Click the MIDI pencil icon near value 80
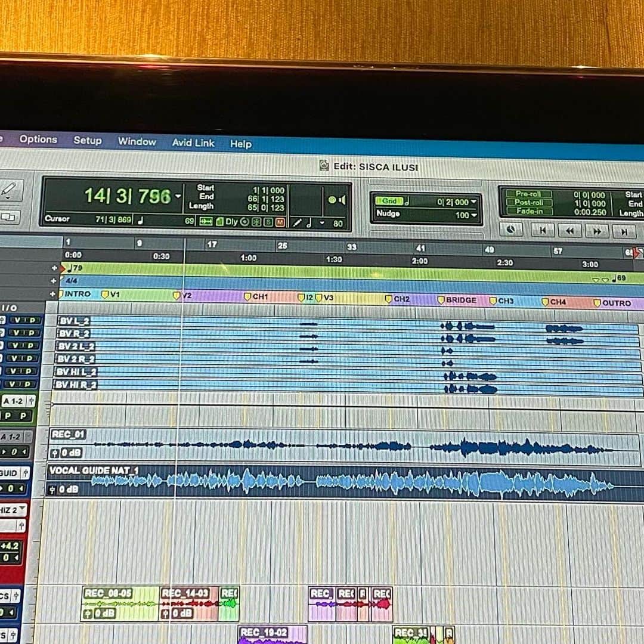Image resolution: width=644 pixels, height=644 pixels. click(x=298, y=223)
